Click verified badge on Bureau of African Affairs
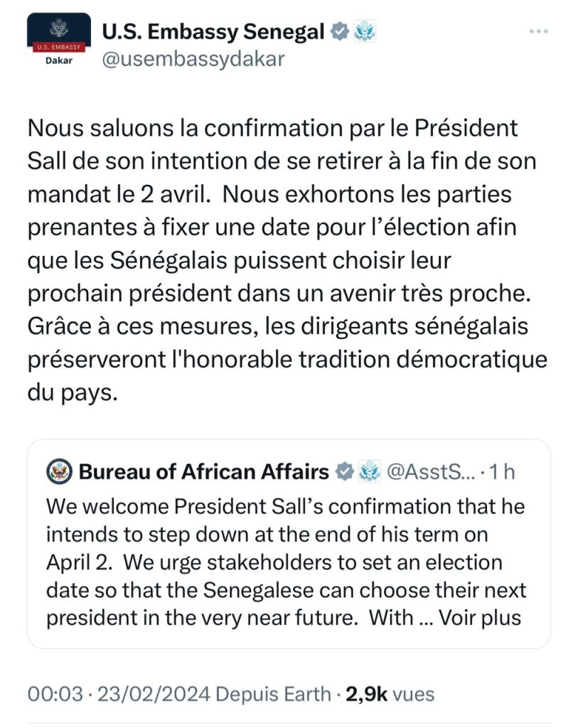The image size is (578, 728). click(345, 472)
